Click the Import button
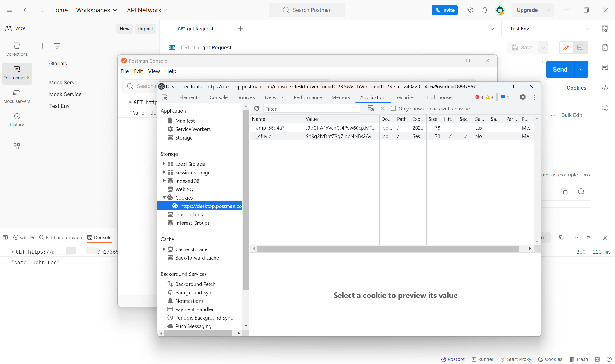Viewport: 615px width, 364px height. coord(146,29)
